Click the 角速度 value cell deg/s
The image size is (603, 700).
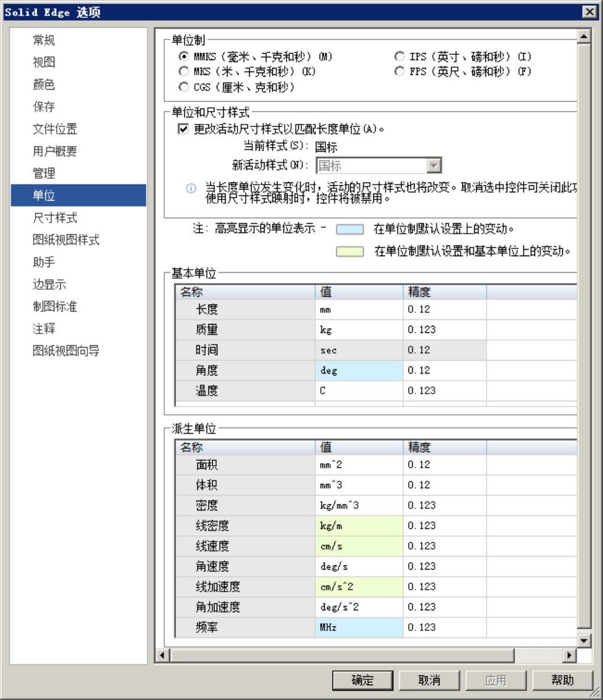(359, 567)
